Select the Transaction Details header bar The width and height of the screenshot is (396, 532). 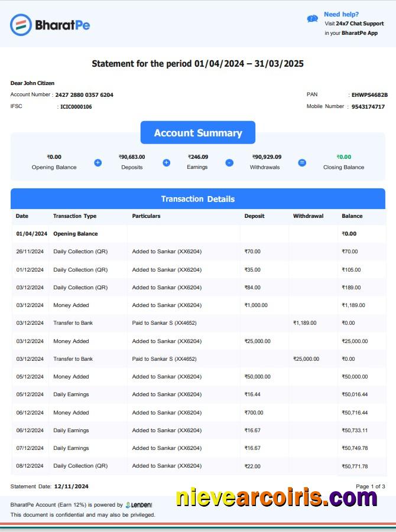pos(198,199)
